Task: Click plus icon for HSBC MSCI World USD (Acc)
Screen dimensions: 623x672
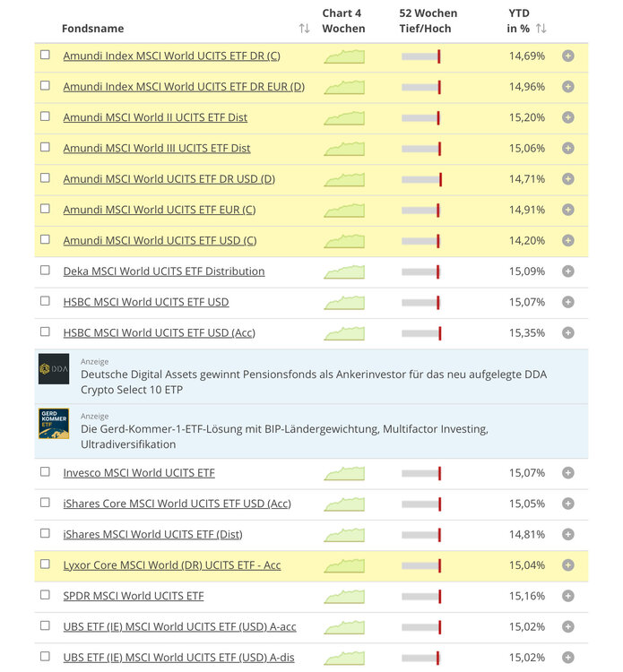Action: pyautogui.click(x=567, y=333)
